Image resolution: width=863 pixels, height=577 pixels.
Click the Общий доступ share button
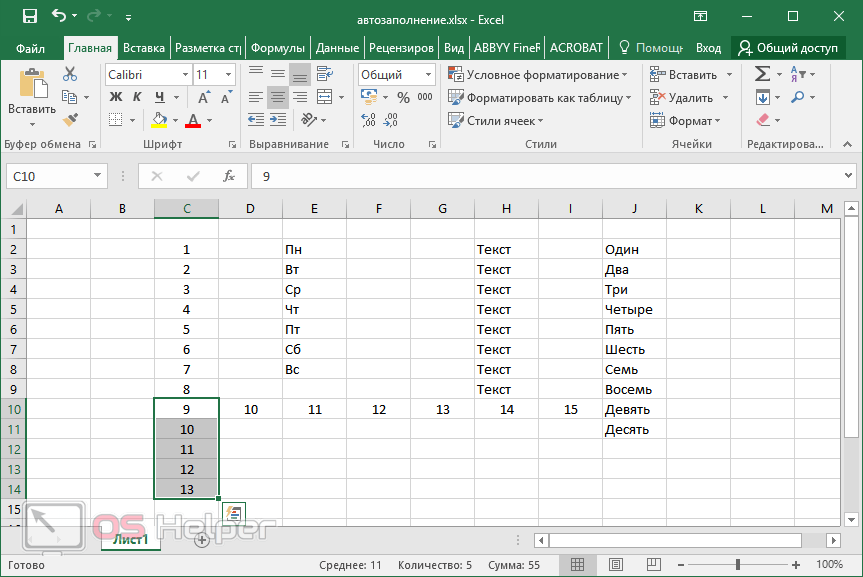pyautogui.click(x=787, y=48)
